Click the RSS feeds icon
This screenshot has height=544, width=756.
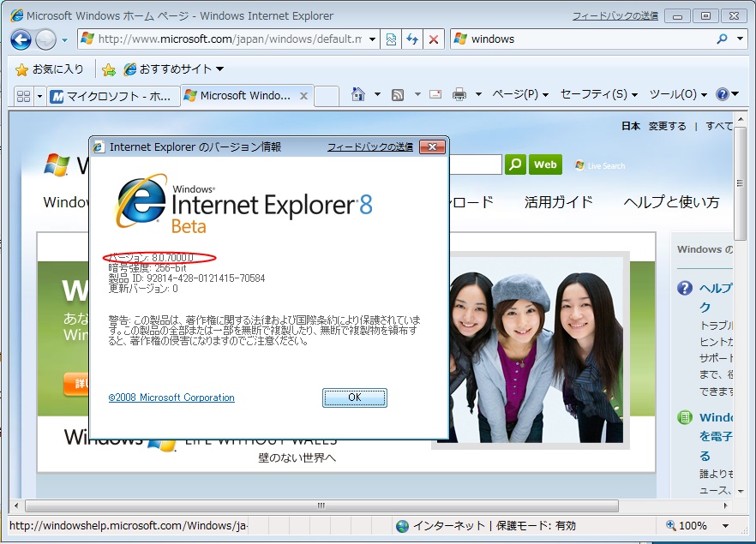[x=398, y=94]
